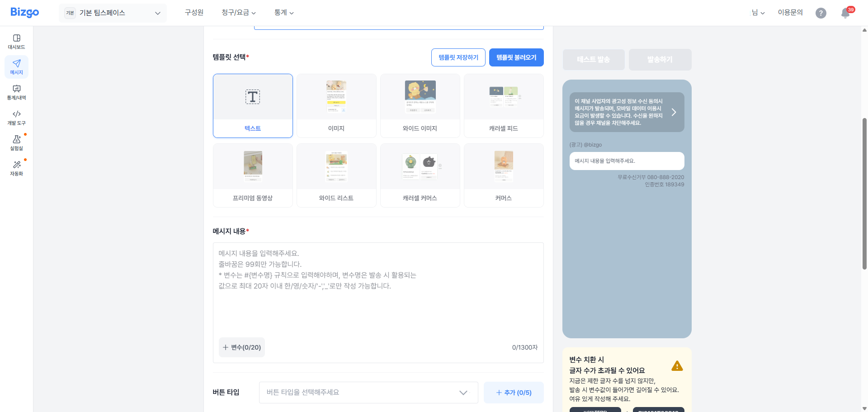
Task: Click inside the 메시지 내용 text area
Action: click(378, 294)
